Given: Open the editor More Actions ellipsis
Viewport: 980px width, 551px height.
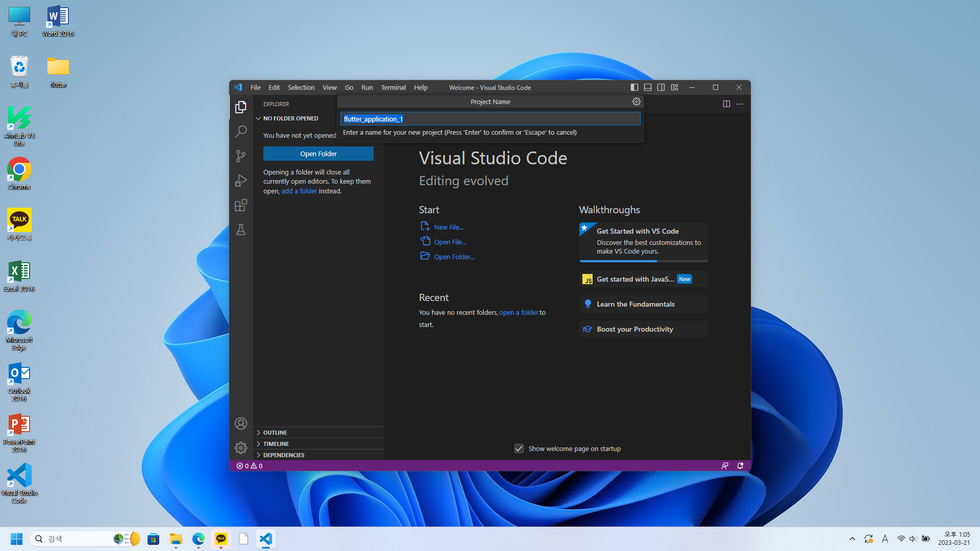Looking at the screenshot, I should pyautogui.click(x=740, y=104).
